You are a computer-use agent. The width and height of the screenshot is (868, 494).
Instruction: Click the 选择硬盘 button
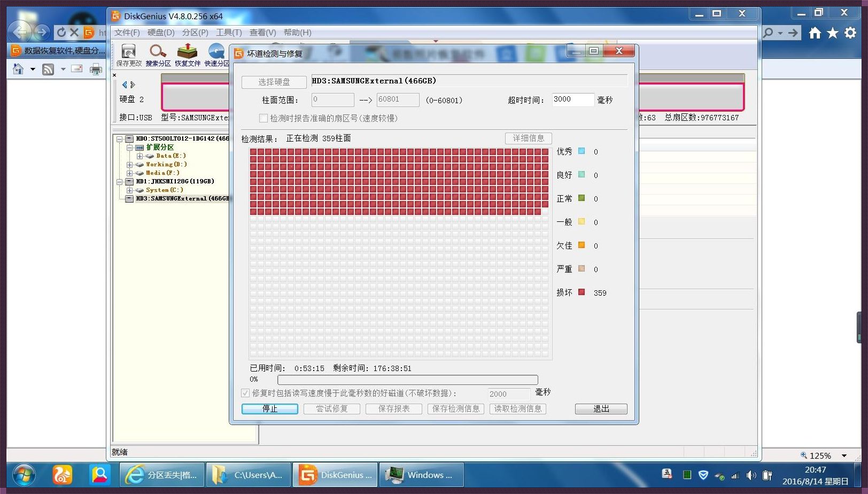click(x=274, y=82)
